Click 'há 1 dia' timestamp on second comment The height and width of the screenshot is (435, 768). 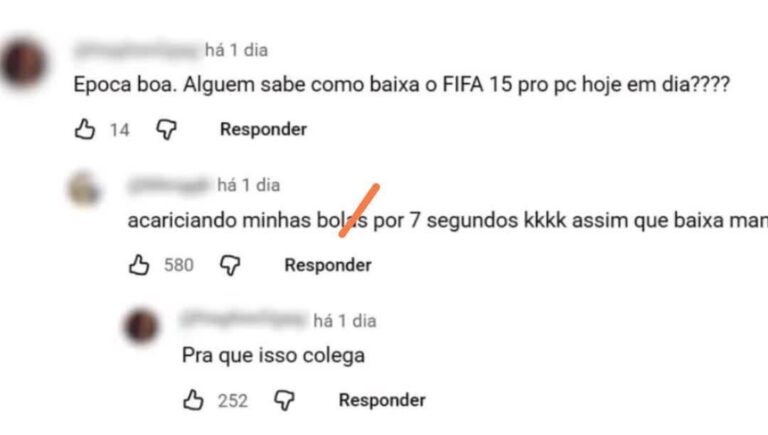(249, 185)
